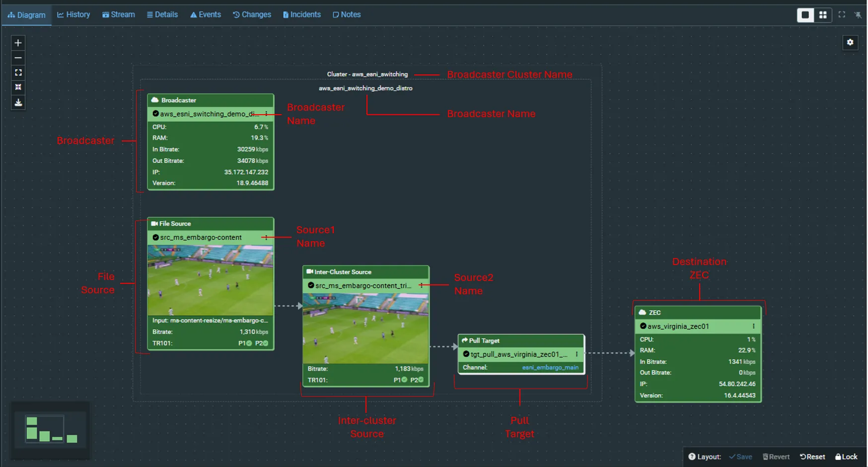The width and height of the screenshot is (868, 467).
Task: Open the Pull Target options menu
Action: click(577, 354)
